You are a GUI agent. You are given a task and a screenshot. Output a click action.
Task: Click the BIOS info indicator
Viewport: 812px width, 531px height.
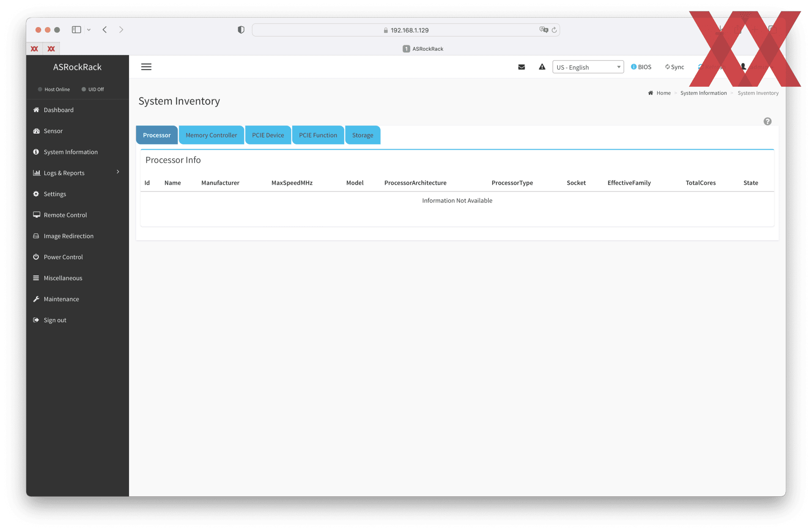pos(641,67)
